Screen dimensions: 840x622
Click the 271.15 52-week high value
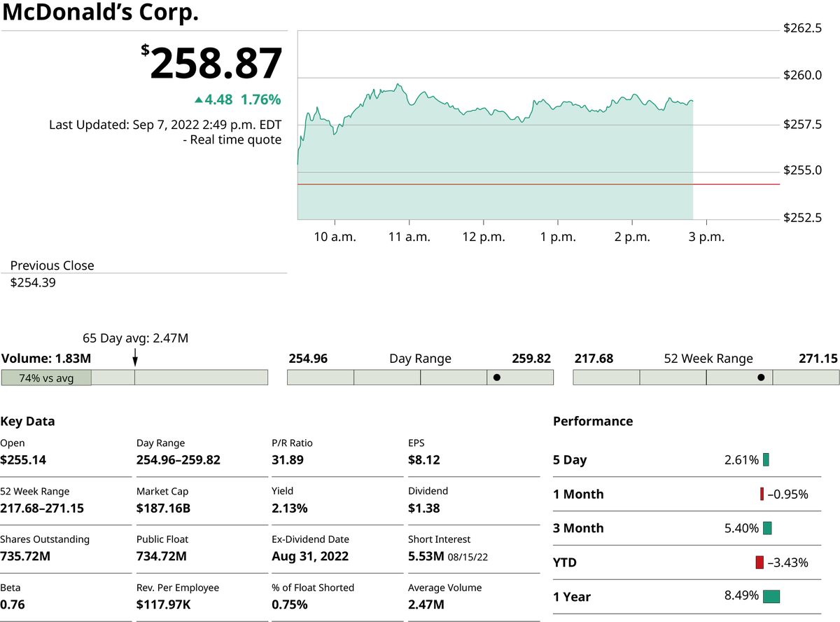(x=818, y=359)
